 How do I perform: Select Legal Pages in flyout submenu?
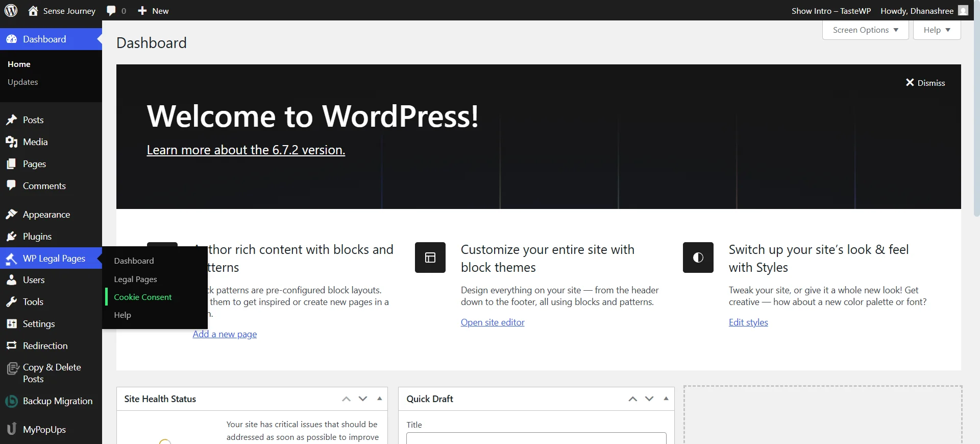[135, 279]
